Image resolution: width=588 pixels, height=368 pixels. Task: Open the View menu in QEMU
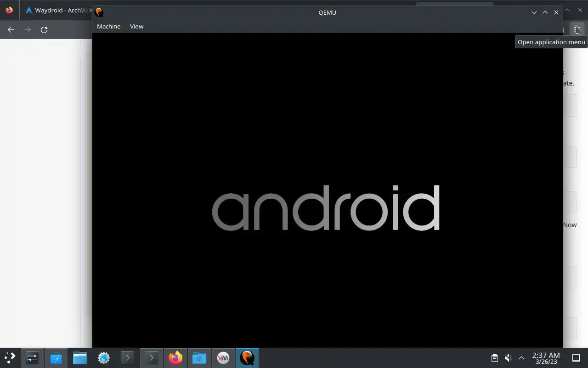pyautogui.click(x=136, y=26)
